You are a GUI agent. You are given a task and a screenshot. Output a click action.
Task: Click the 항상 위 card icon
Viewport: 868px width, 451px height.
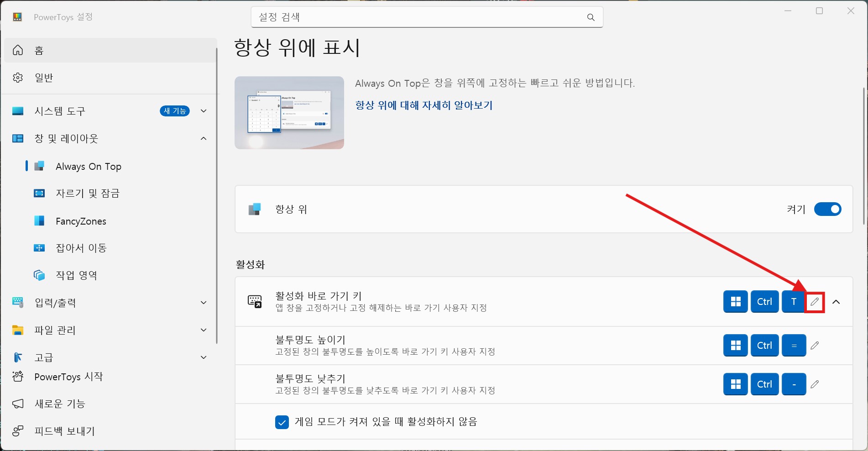255,209
